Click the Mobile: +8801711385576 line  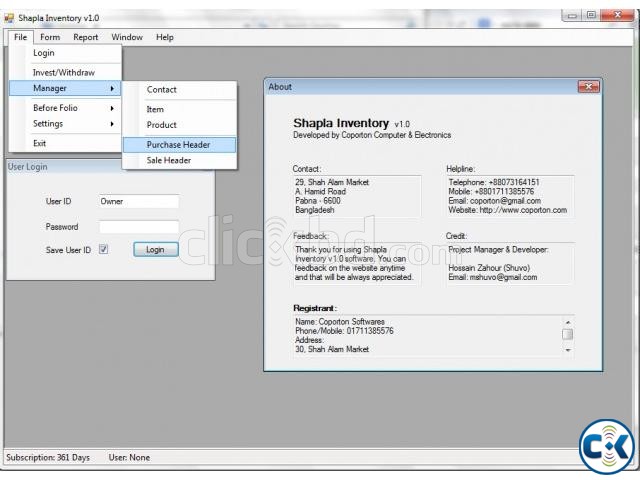click(491, 191)
